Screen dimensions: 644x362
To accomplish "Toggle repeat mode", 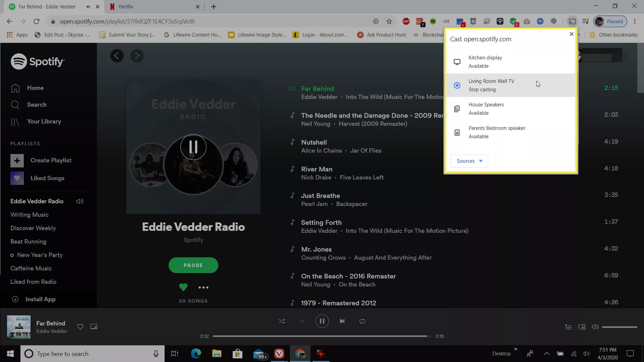I will coord(362,321).
